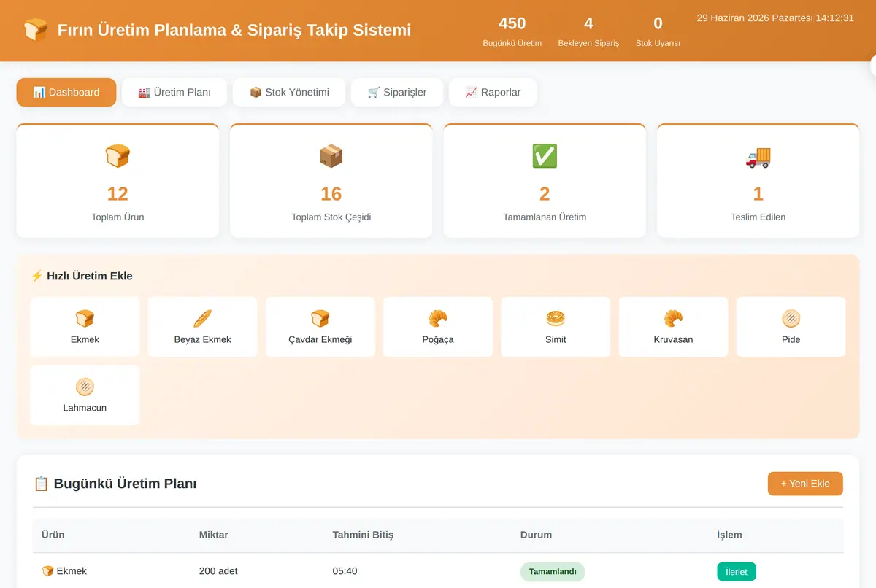Add quick production of Çavdar Ekmeği
Image resolution: width=876 pixels, height=588 pixels.
pyautogui.click(x=320, y=327)
